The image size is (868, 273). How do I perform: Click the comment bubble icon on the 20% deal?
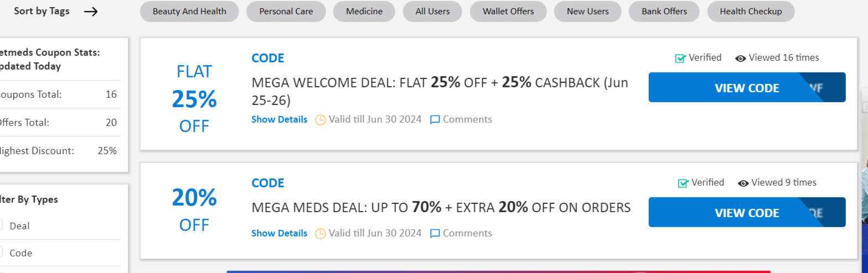pos(435,233)
